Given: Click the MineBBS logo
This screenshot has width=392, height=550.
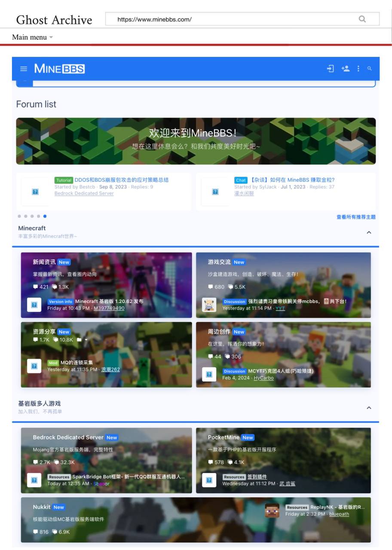Looking at the screenshot, I should click(59, 69).
